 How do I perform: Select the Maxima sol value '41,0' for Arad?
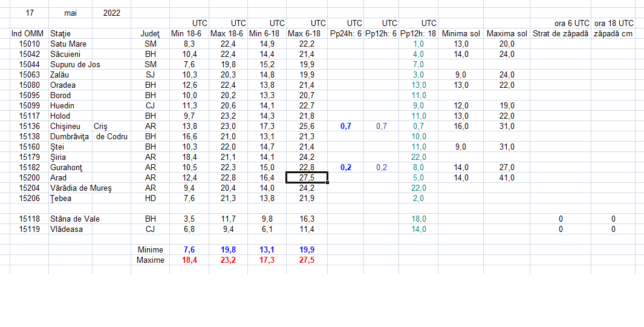507,177
